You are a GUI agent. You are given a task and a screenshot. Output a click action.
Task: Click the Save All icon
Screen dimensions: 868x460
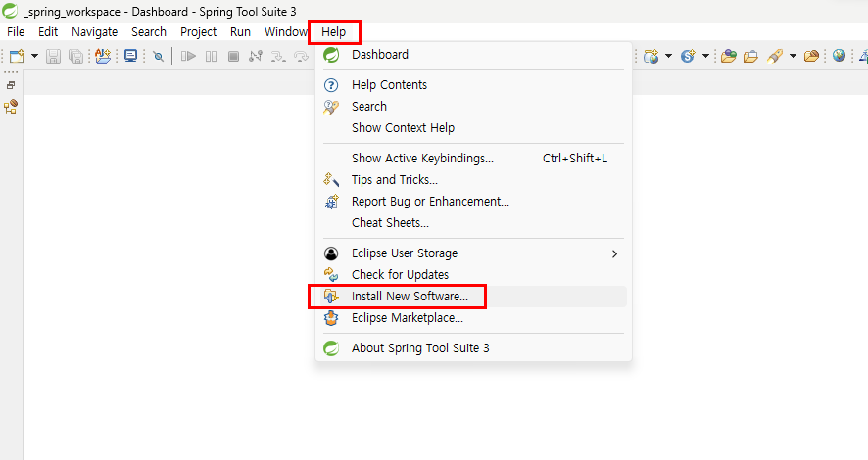[75, 56]
